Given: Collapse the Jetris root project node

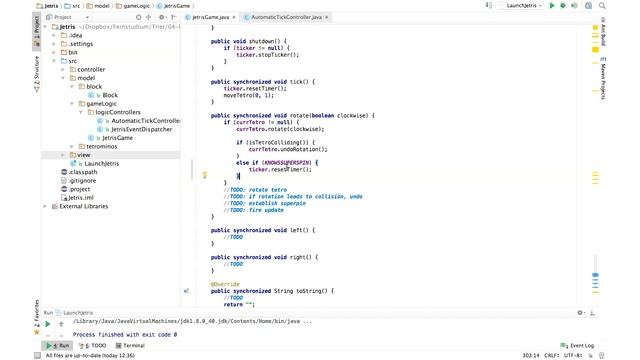Looking at the screenshot, I should click(x=46, y=27).
